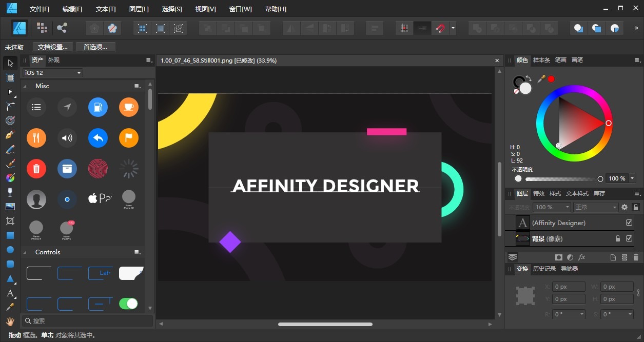Open the snapping options dropdown arrow
644x342 pixels.
pos(453,28)
